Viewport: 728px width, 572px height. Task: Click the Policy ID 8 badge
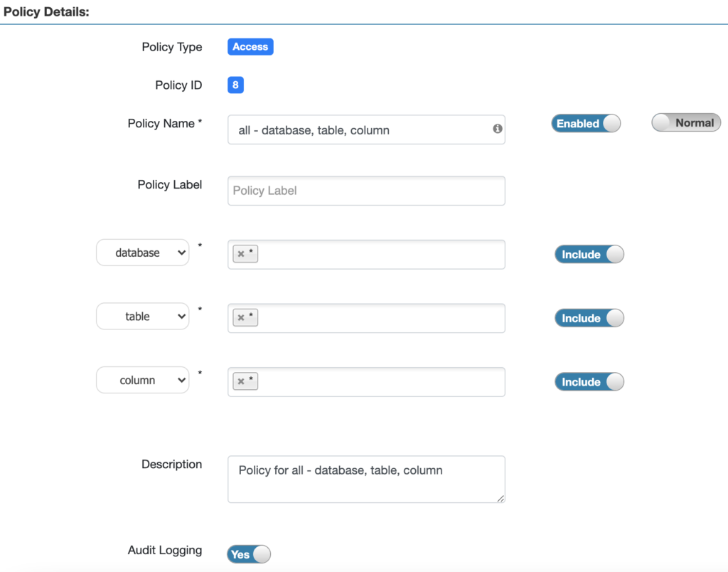coord(235,85)
